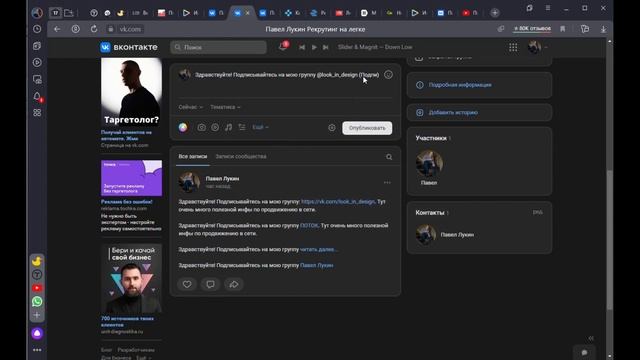This screenshot has width=640, height=360.
Task: Open the Павел Лукин post author name
Action: pos(222,178)
